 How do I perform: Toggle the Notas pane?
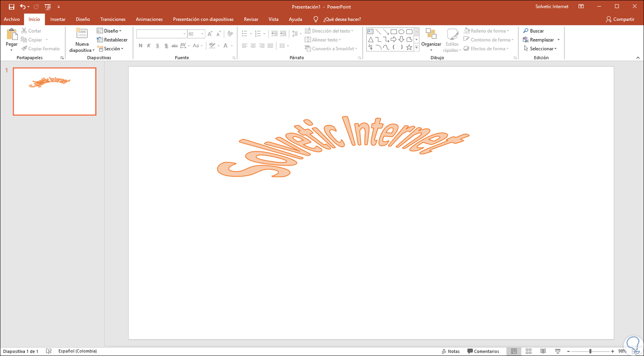[x=450, y=351]
